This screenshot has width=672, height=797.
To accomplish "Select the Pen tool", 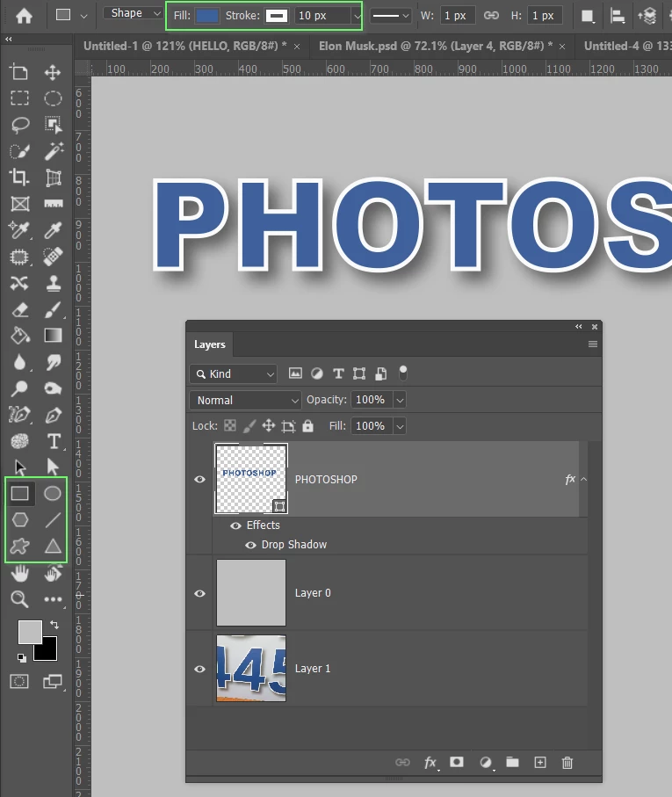I will pyautogui.click(x=53, y=415).
